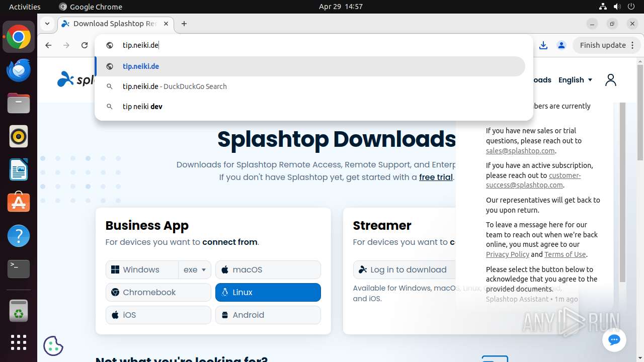The image size is (644, 362).
Task: Select Android Business App download
Action: (x=268, y=315)
